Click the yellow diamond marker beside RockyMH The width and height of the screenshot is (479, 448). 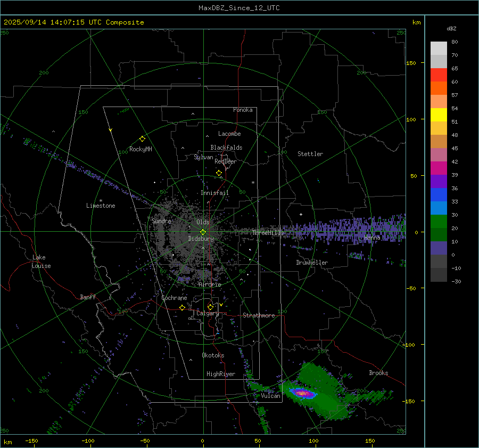(142, 139)
